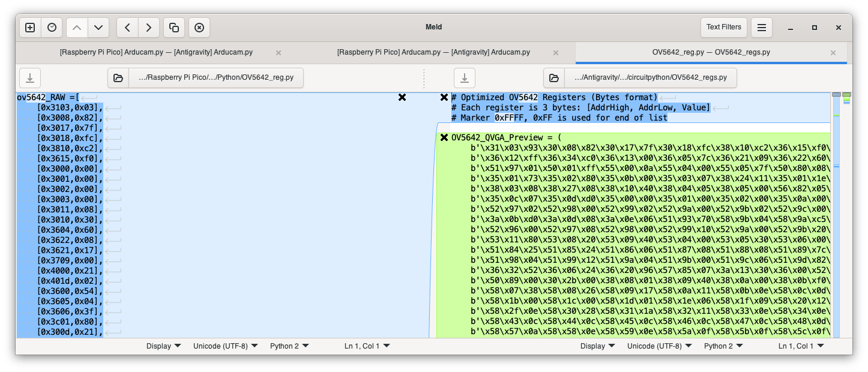Save the right file OV5642_regs.py
The image size is (868, 372).
(464, 78)
